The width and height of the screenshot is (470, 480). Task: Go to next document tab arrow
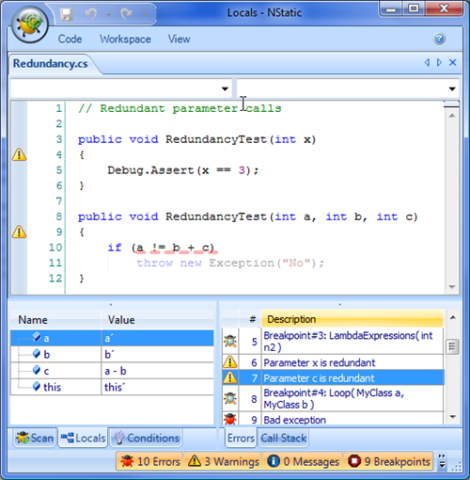coord(439,62)
